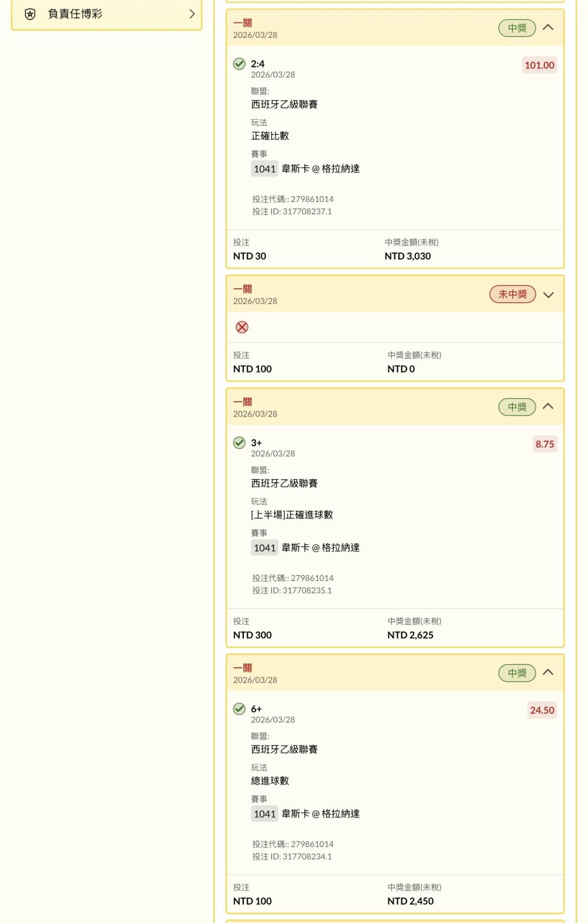The height and width of the screenshot is (923, 588).
Task: Collapse the 3+ first-half goals bet card
Action: 548,407
